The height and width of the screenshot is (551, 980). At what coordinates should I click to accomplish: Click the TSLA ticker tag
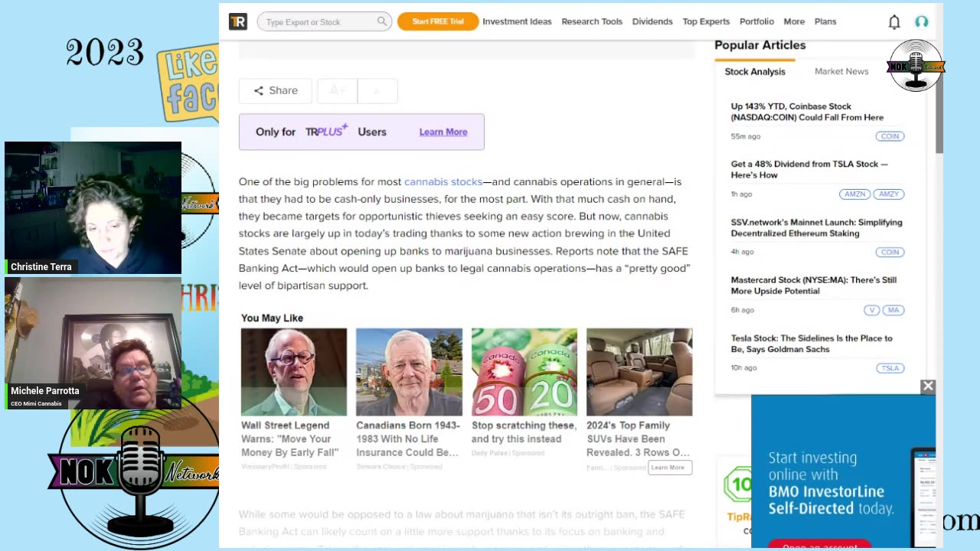click(890, 368)
